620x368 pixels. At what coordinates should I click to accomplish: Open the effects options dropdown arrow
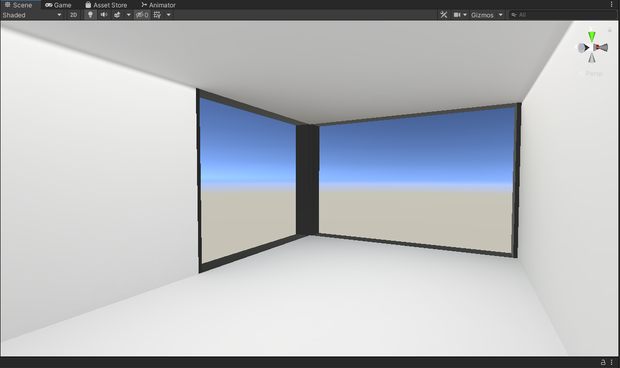[x=128, y=15]
